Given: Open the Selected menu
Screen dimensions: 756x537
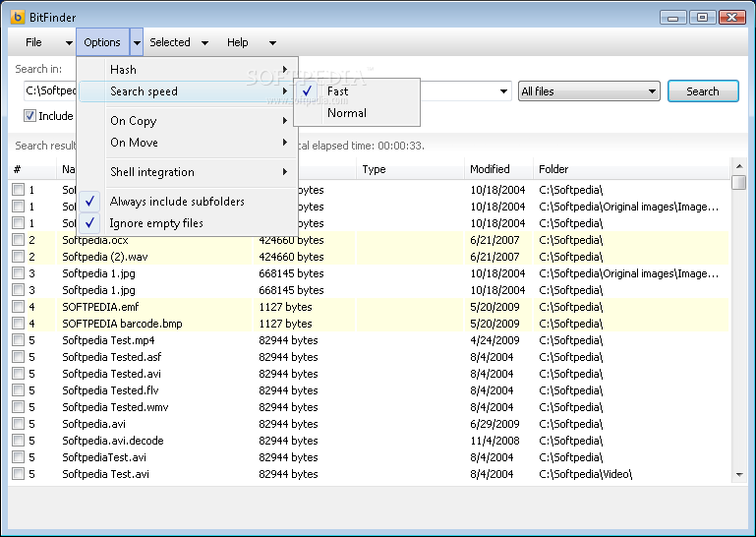Looking at the screenshot, I should [170, 42].
